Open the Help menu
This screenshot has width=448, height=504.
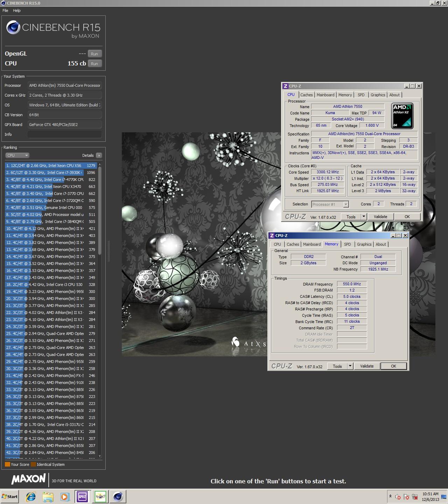(17, 10)
